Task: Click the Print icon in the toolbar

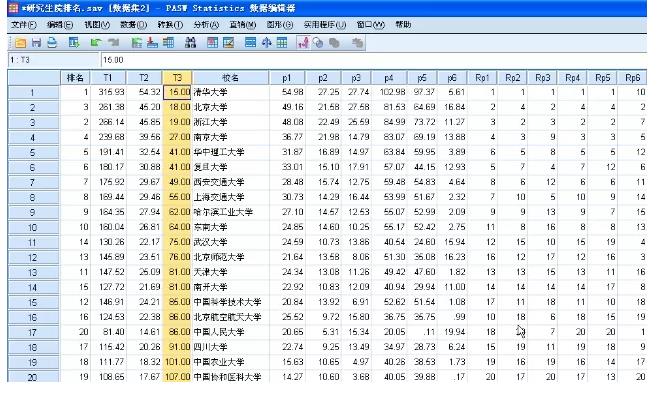Action: point(52,43)
